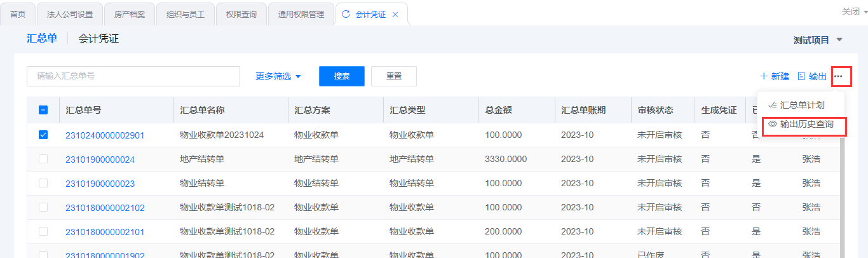Click the vertical table scrollbar

point(843,191)
